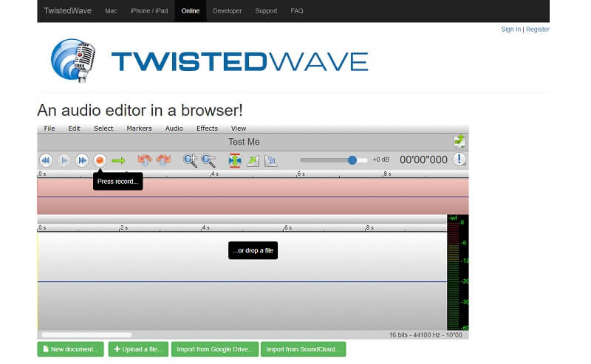Image resolution: width=591 pixels, height=364 pixels.
Task: Click the green arrow icon beside Test Me
Action: click(459, 141)
